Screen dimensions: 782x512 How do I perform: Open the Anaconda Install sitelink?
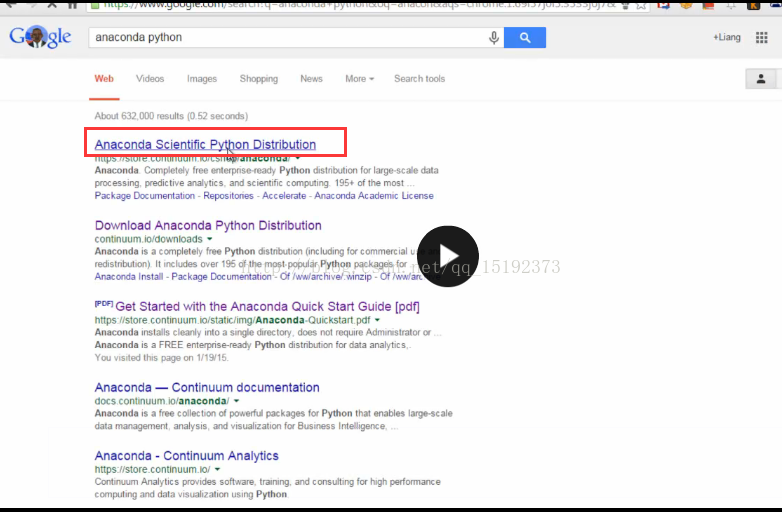click(129, 276)
